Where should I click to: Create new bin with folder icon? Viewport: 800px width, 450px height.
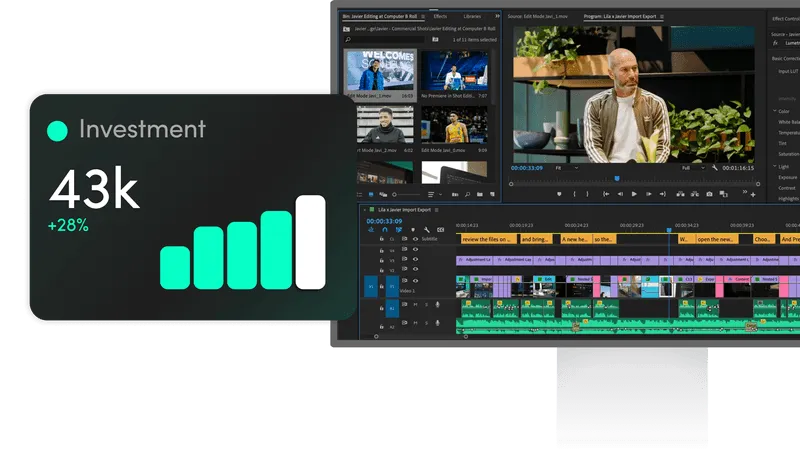[x=480, y=194]
